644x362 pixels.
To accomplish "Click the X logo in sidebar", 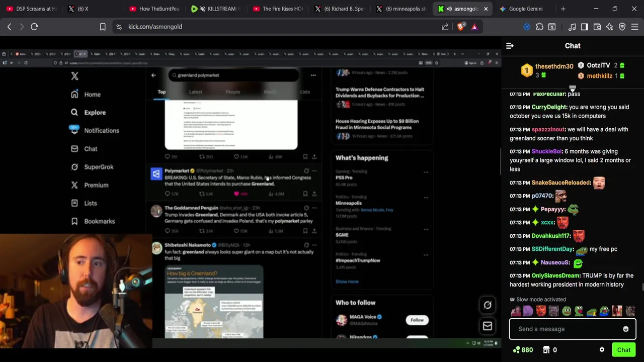I will click(74, 76).
